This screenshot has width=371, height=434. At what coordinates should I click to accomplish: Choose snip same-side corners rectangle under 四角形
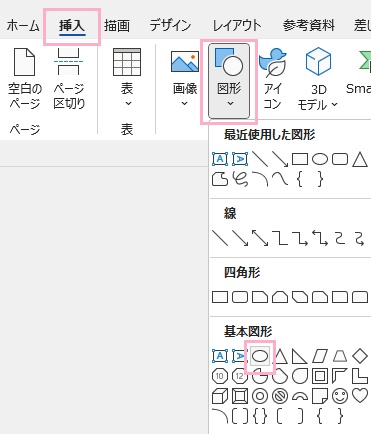coord(280,297)
